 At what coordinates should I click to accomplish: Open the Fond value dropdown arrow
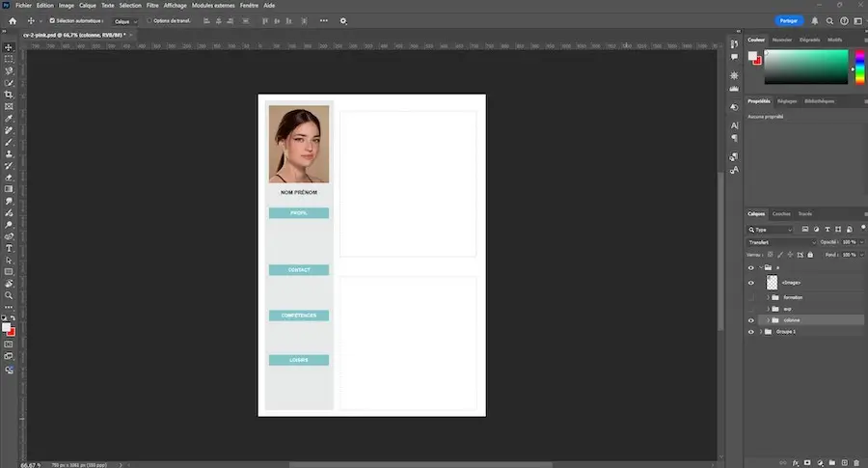click(861, 255)
